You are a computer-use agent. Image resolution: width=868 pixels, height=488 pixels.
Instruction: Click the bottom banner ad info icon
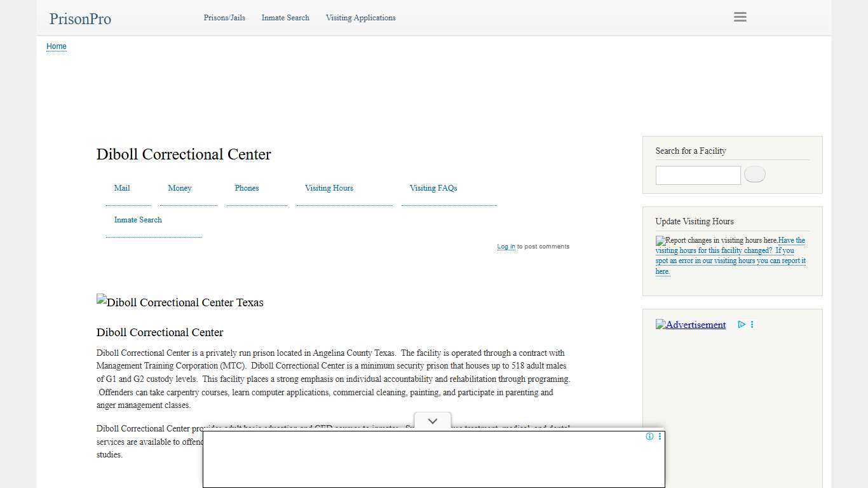click(649, 437)
